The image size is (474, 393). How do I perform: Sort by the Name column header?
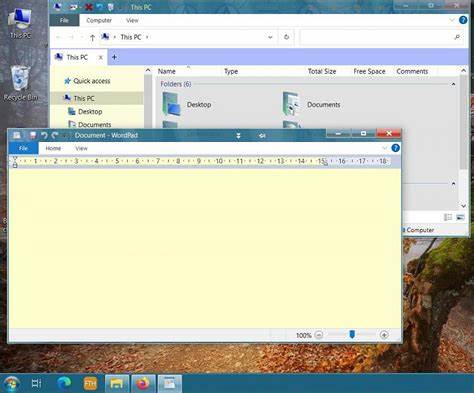tap(167, 71)
